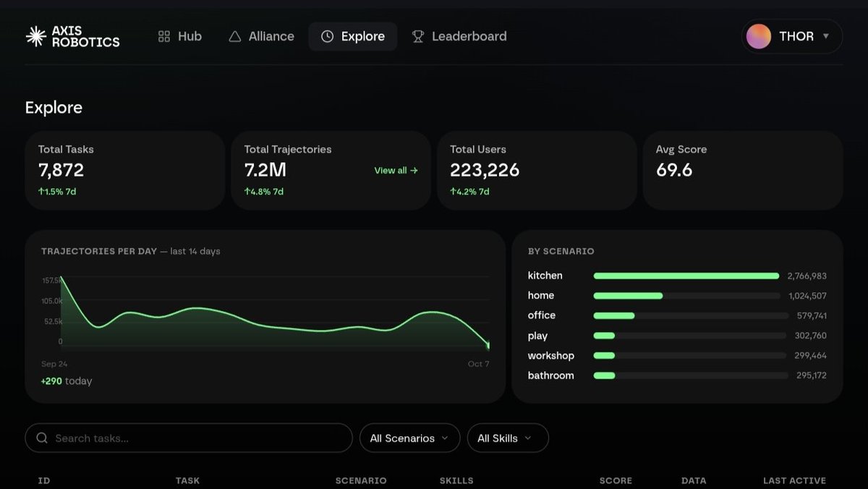The image size is (868, 489).
Task: Click the Total Users value 223,226
Action: tap(485, 170)
